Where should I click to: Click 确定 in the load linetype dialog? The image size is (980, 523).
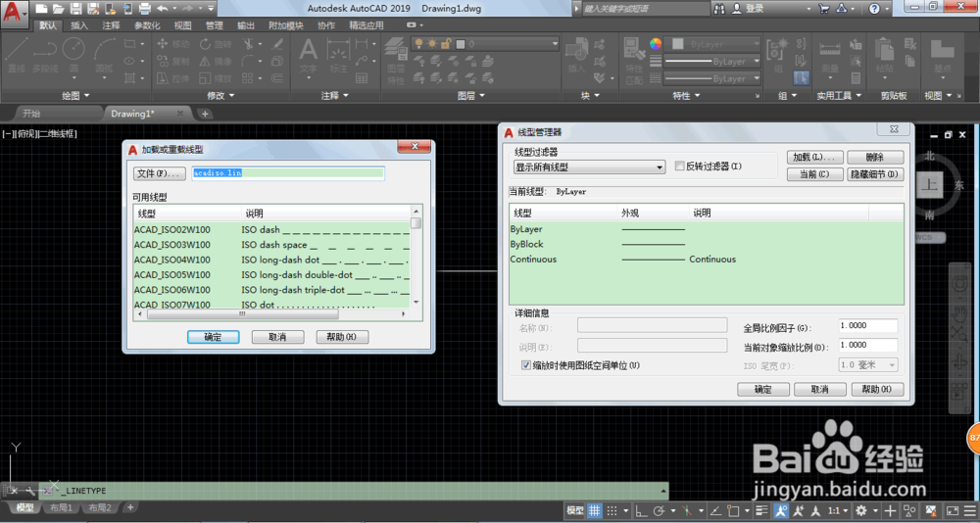213,337
